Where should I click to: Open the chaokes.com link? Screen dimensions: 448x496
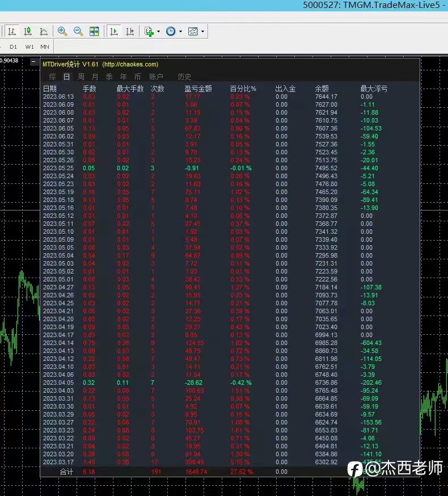pos(130,64)
